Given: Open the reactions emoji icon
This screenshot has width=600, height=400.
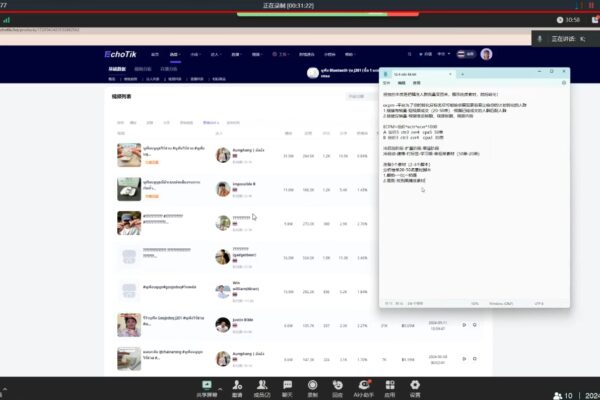Looking at the screenshot, I should click(338, 389).
